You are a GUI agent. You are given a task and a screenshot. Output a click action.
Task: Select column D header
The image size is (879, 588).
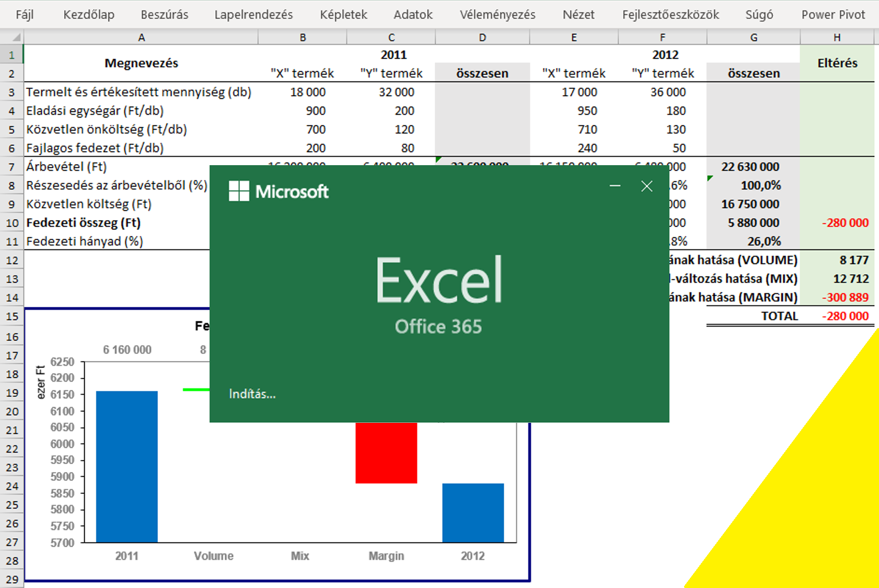click(x=482, y=37)
